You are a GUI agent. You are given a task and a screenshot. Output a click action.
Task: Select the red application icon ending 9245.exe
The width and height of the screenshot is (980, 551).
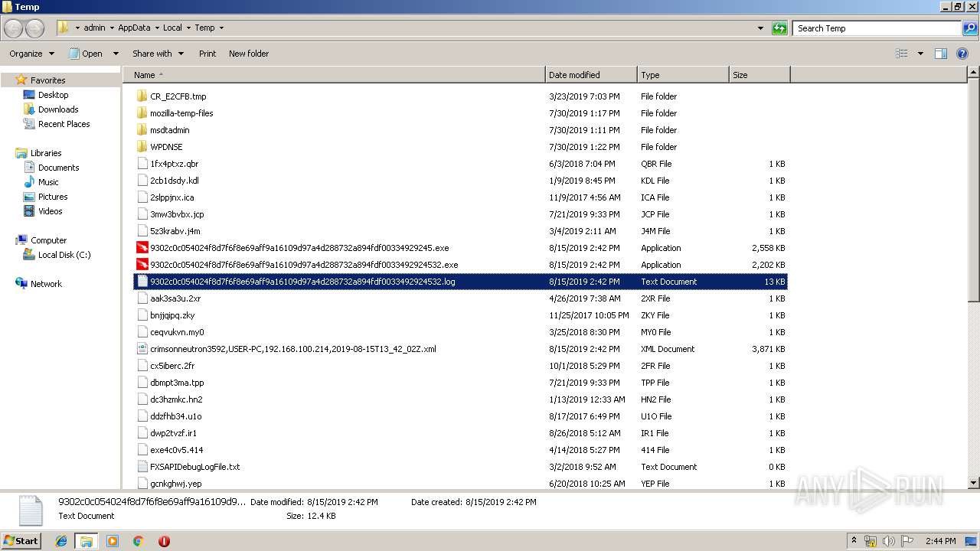pyautogui.click(x=142, y=248)
